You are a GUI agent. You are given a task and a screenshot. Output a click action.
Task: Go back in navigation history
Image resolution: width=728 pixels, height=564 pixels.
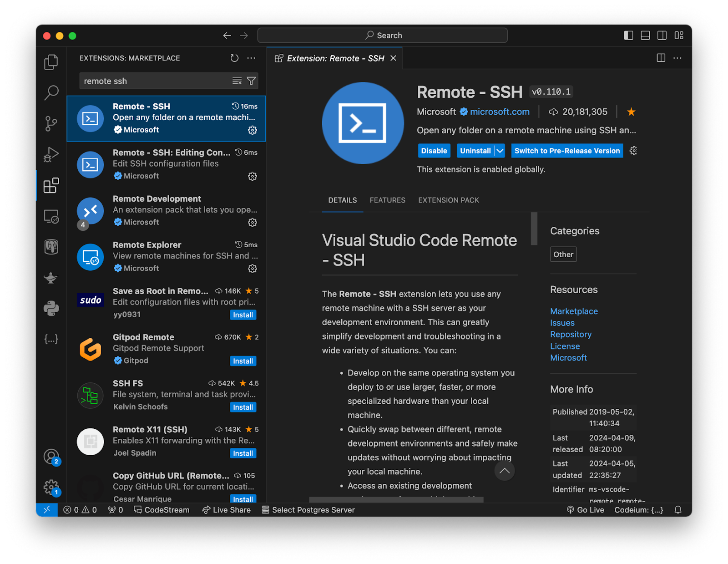(227, 36)
